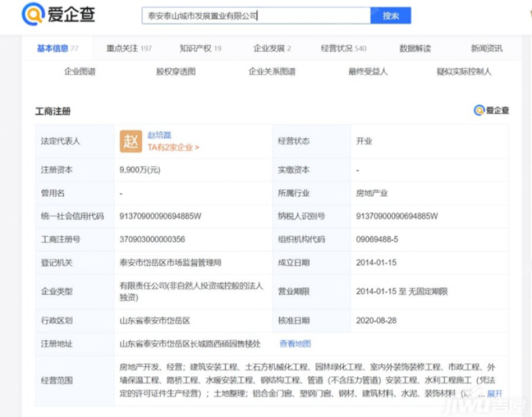The height and width of the screenshot is (417, 532).
Task: Expand 'TA有2家企业' link
Action: click(173, 148)
